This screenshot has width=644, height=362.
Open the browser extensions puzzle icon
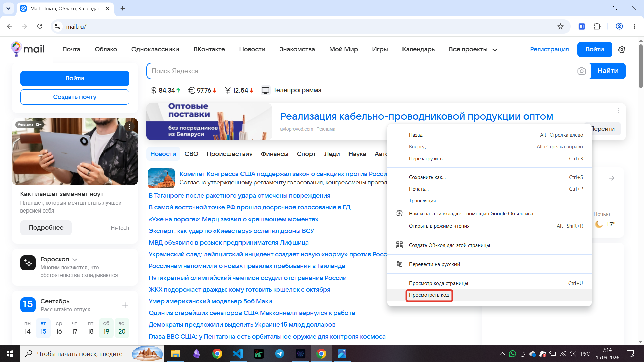click(x=597, y=26)
